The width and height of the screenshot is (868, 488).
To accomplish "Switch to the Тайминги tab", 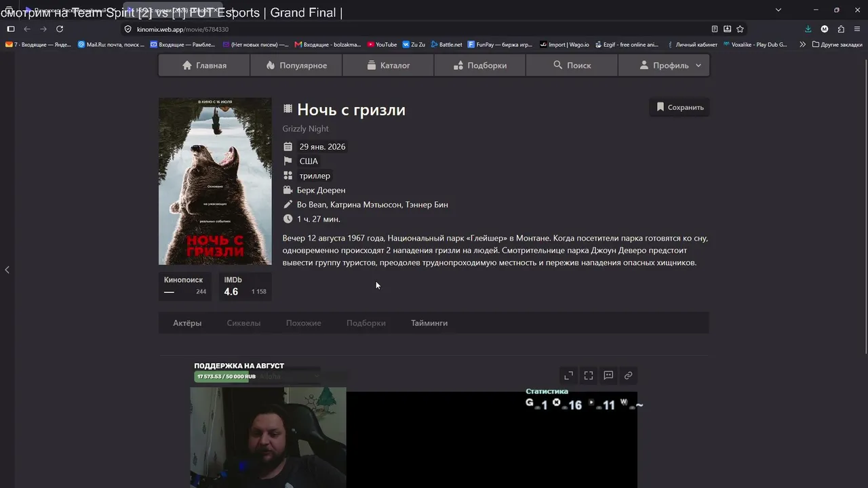I will [429, 323].
